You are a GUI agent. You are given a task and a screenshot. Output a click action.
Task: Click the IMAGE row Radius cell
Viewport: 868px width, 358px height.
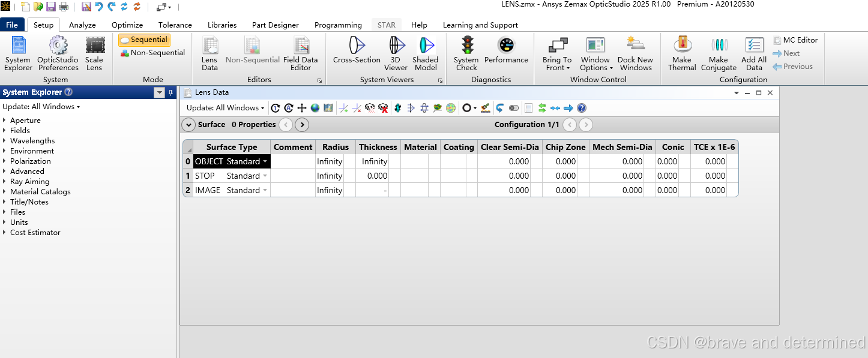pos(330,190)
